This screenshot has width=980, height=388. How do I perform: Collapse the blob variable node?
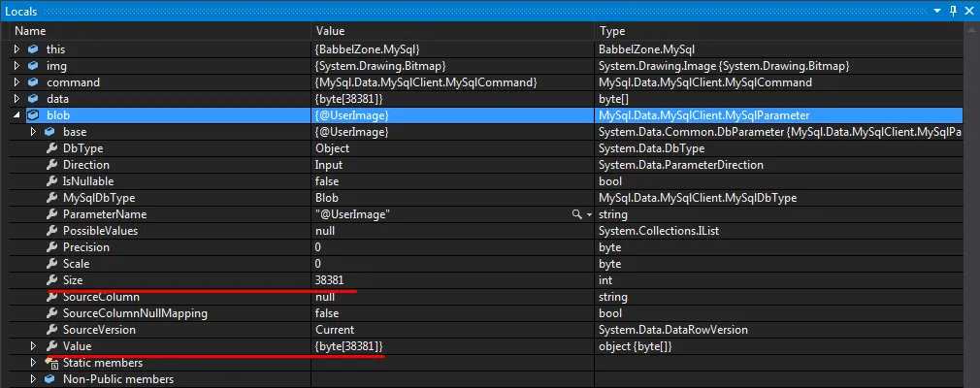tap(16, 115)
